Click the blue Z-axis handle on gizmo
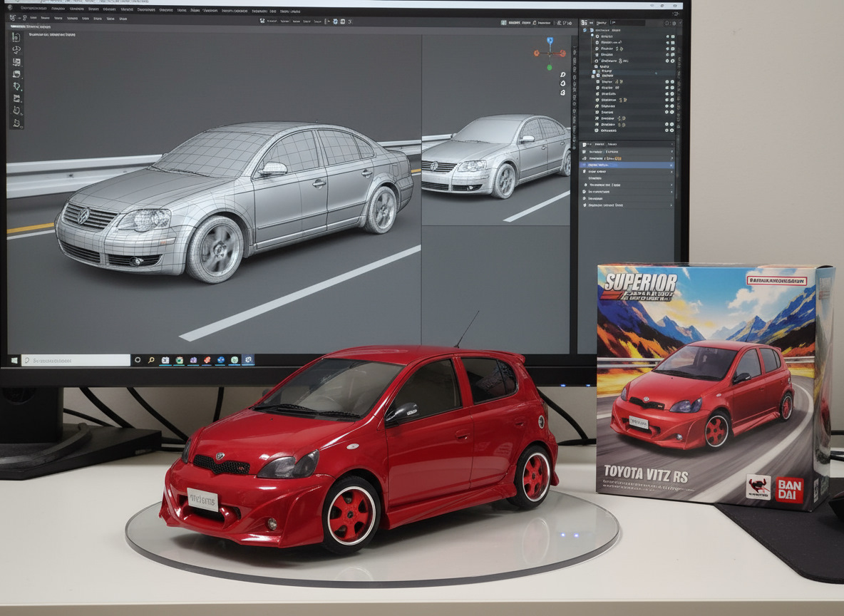Viewport: 844px width, 616px height. [x=550, y=41]
